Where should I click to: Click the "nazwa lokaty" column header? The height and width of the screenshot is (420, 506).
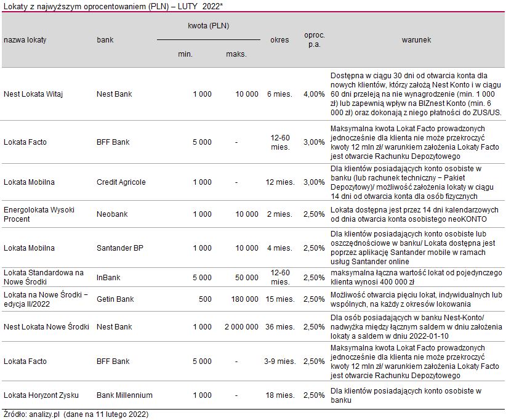[25, 40]
